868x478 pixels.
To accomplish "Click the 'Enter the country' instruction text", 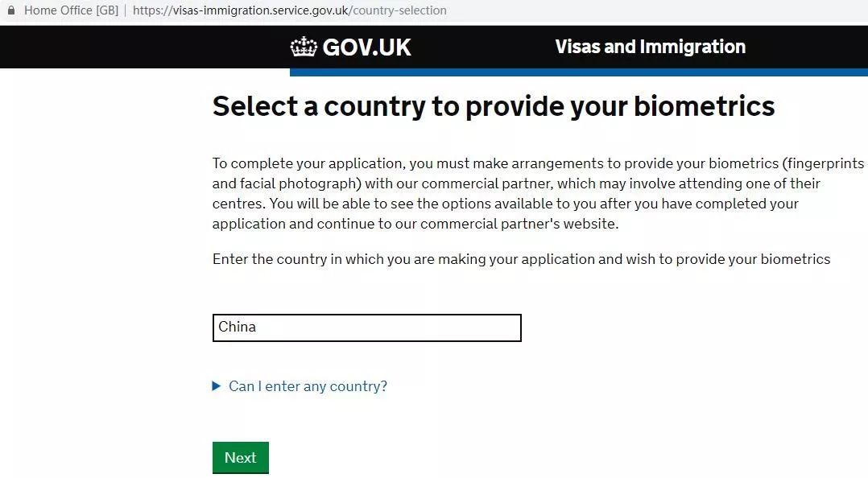I will [x=521, y=258].
